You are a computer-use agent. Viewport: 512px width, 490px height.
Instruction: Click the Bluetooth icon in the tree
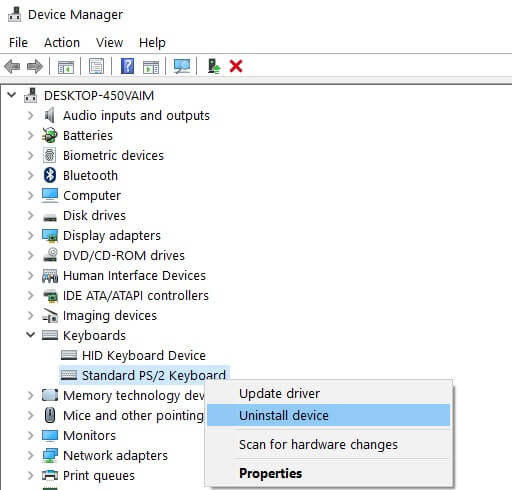50,175
